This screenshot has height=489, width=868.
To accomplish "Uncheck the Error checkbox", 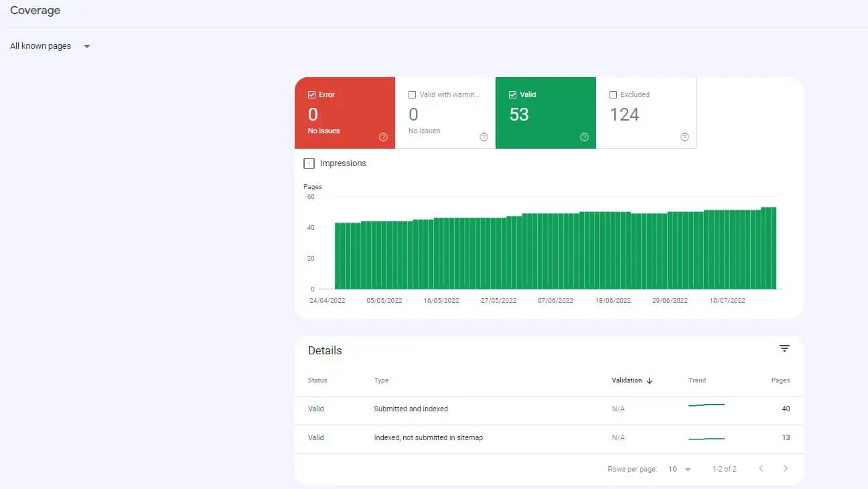I will point(311,95).
